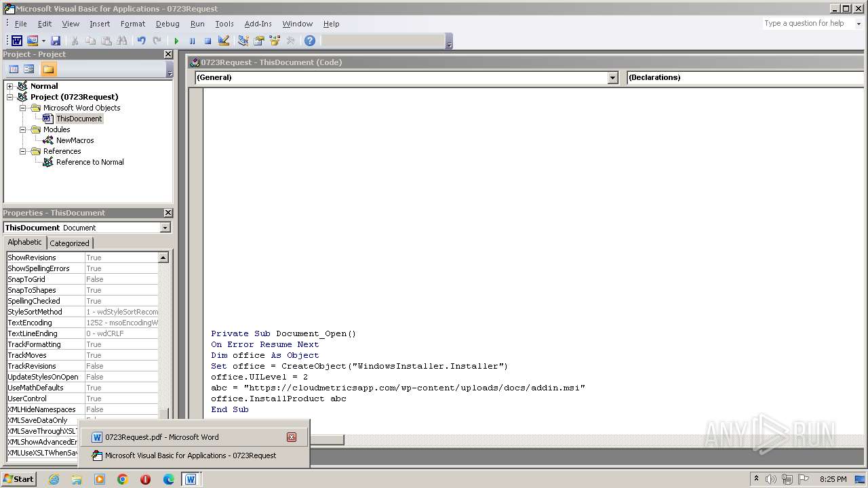Close the Project panel

point(168,54)
